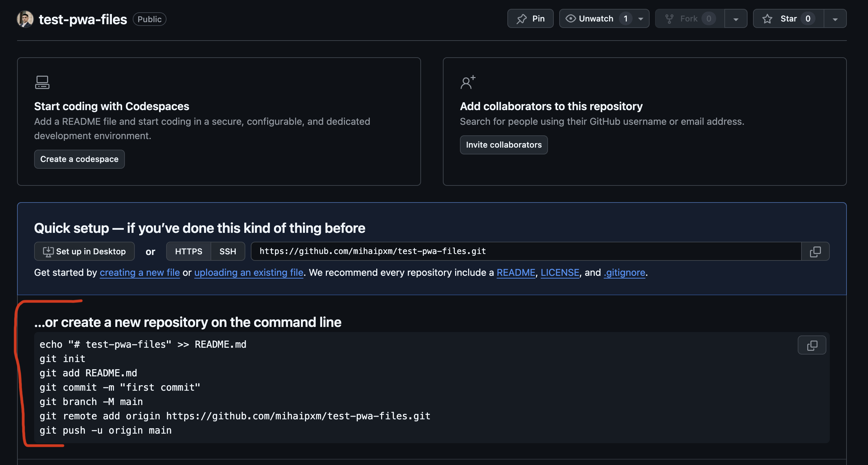This screenshot has height=465, width=868.
Task: Pin the repository with Pin button
Action: coord(530,18)
